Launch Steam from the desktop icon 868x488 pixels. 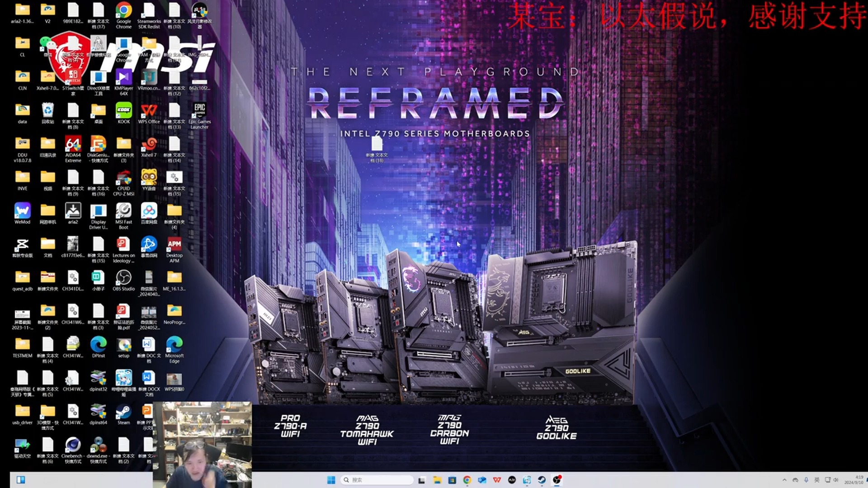click(x=123, y=414)
